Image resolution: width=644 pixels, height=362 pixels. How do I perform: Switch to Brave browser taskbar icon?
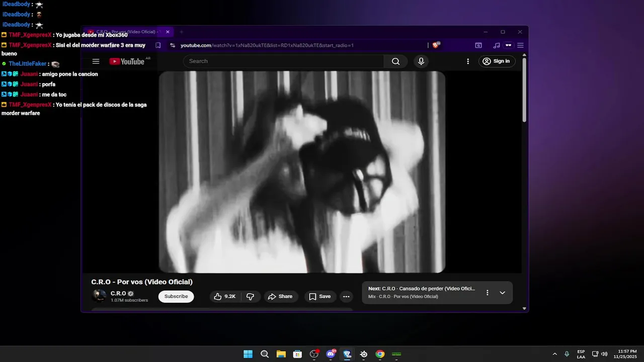point(347,354)
